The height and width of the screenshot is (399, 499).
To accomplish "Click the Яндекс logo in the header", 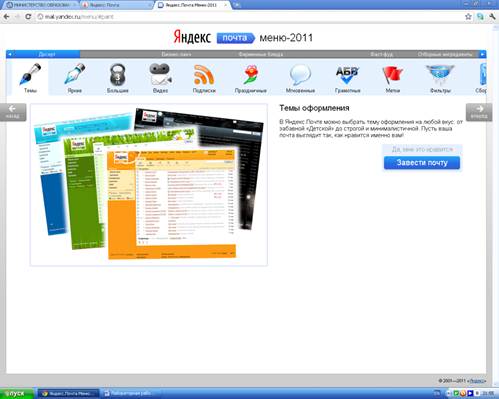I will (192, 37).
